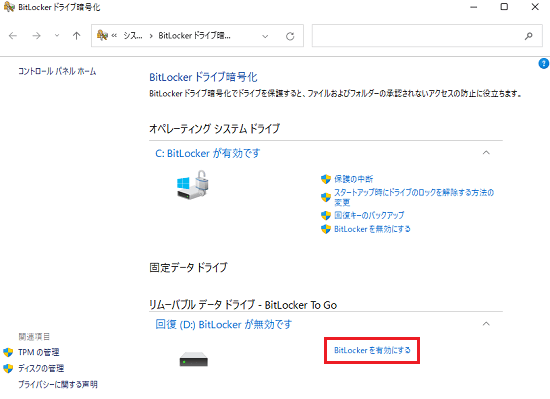Screen dimensions: 550x399
Task: Click shield icon beside 回復キーのバックアップ
Action: pos(326,215)
